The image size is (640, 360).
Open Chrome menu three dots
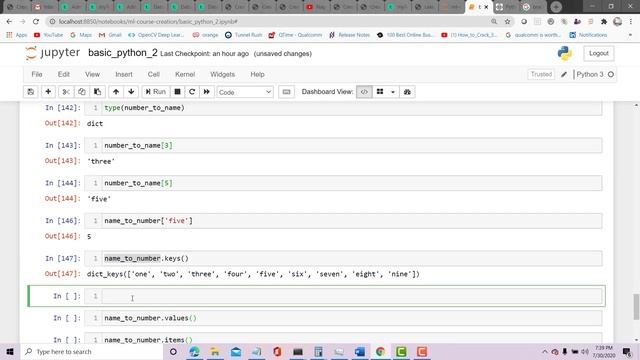pyautogui.click(x=631, y=21)
